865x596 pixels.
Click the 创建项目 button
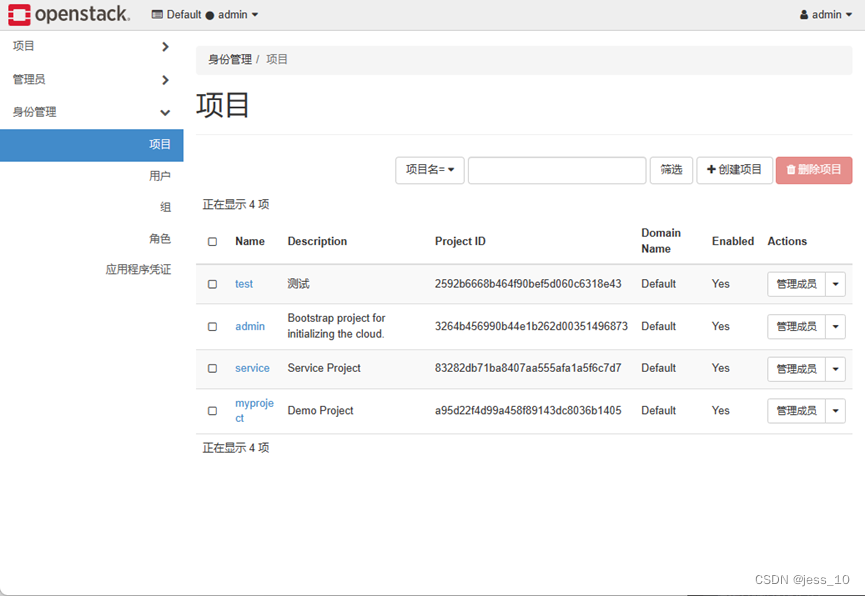[x=734, y=170]
